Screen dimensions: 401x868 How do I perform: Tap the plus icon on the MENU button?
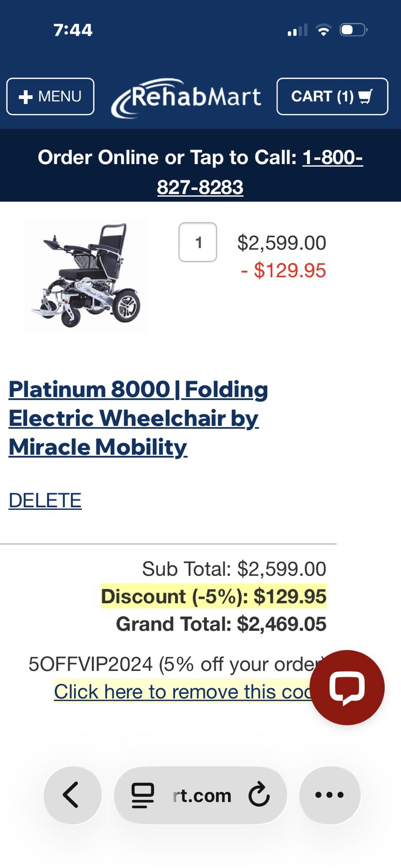point(25,96)
